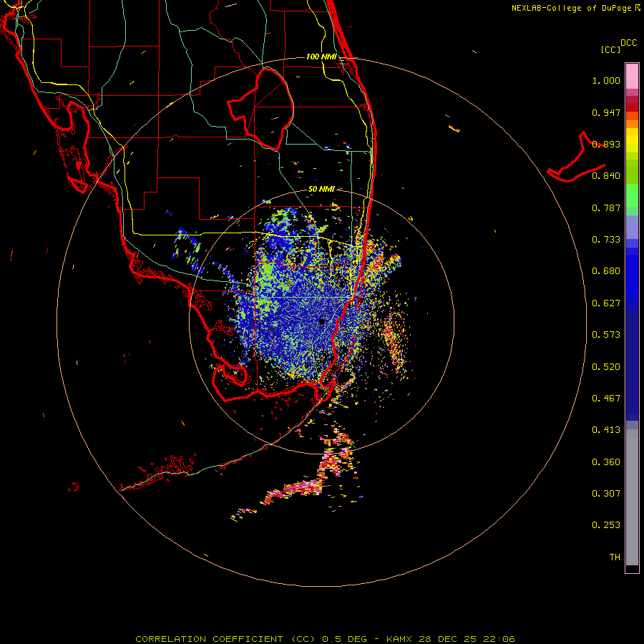Click the 100 NMI range ring label
This screenshot has height=644, width=644.
tap(321, 57)
